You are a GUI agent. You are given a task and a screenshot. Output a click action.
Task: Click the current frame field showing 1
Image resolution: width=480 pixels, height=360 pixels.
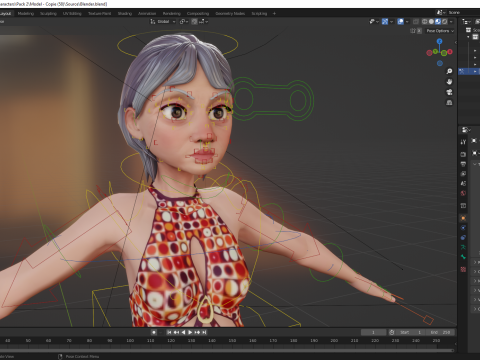pyautogui.click(x=374, y=332)
